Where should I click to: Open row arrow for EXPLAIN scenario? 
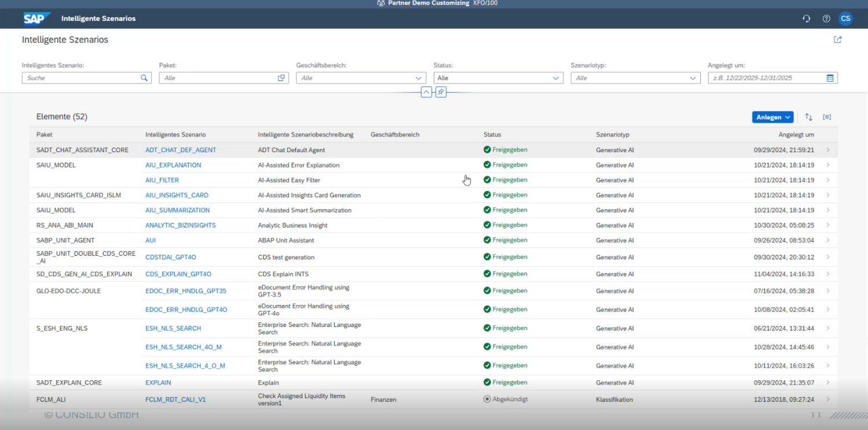tap(828, 383)
